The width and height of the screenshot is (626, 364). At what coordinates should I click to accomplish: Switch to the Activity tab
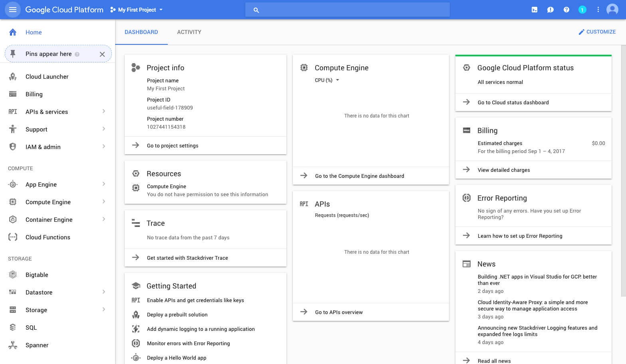189,32
